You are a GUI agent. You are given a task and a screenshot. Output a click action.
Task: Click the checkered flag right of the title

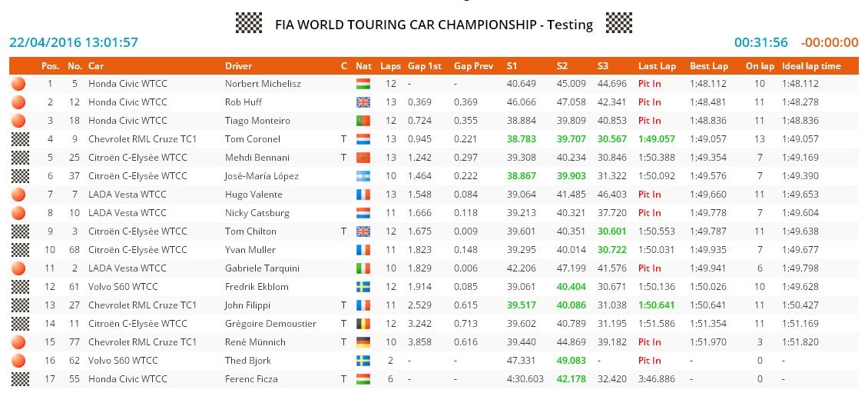(618, 23)
